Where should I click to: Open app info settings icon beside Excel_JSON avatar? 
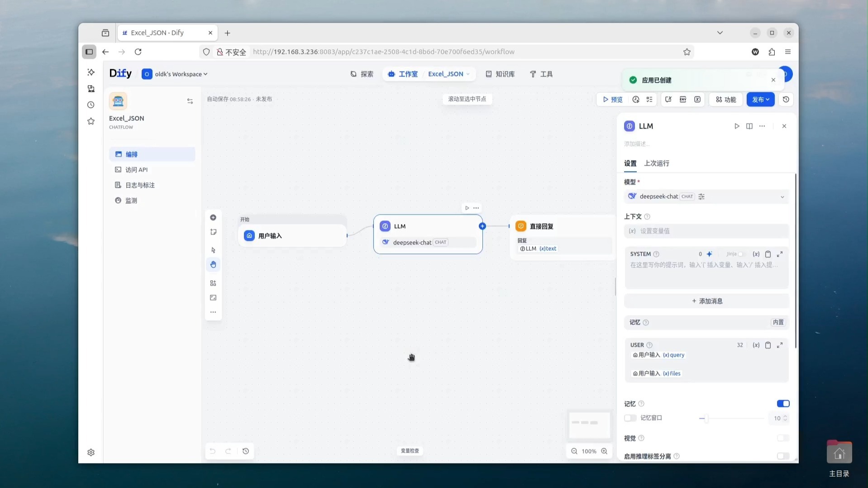tap(190, 101)
